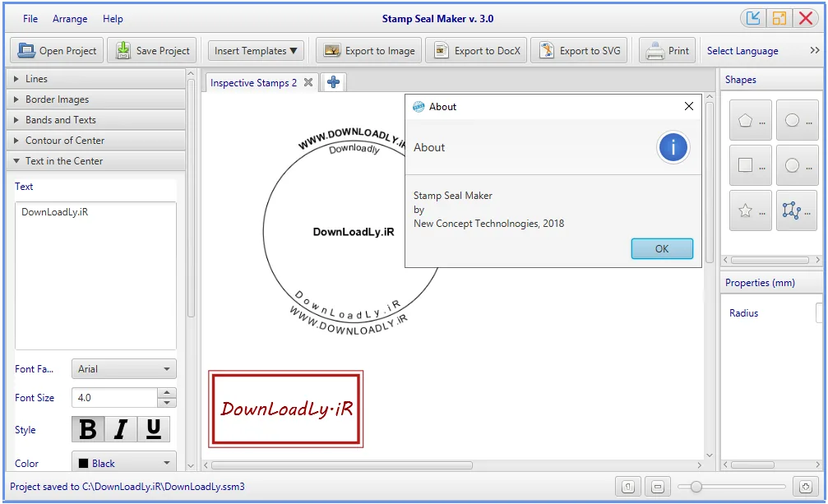Collapse the Text in the Center section
This screenshot has width=828, height=504.
95,161
